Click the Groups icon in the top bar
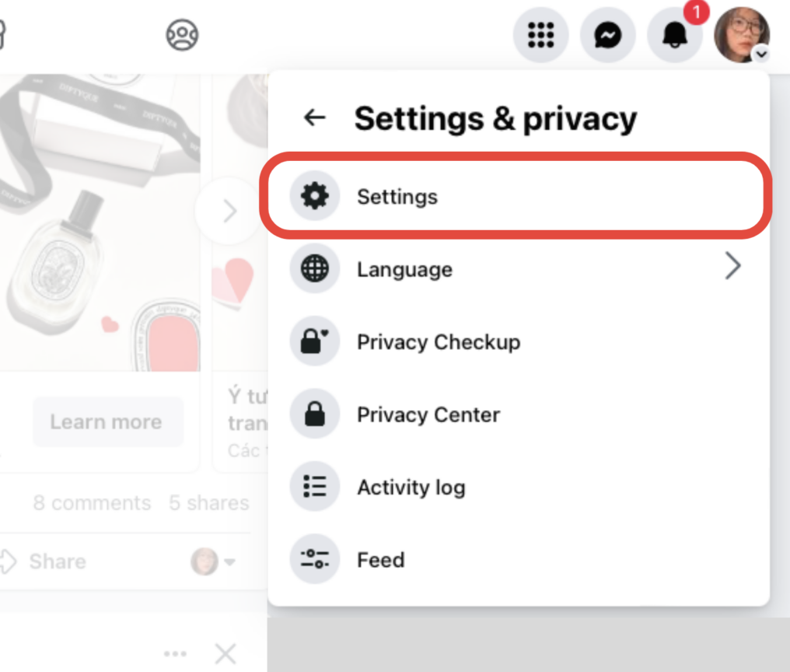This screenshot has height=672, width=790. pyautogui.click(x=181, y=35)
